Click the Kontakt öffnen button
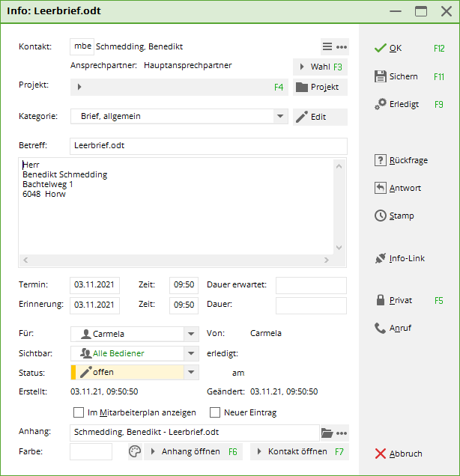This screenshot has height=476, width=460. tap(299, 451)
